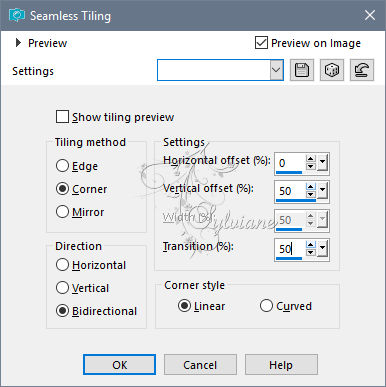Viewport: 386px width, 387px height.
Task: Open Transition slider dropdown arrow
Action: tap(322, 249)
